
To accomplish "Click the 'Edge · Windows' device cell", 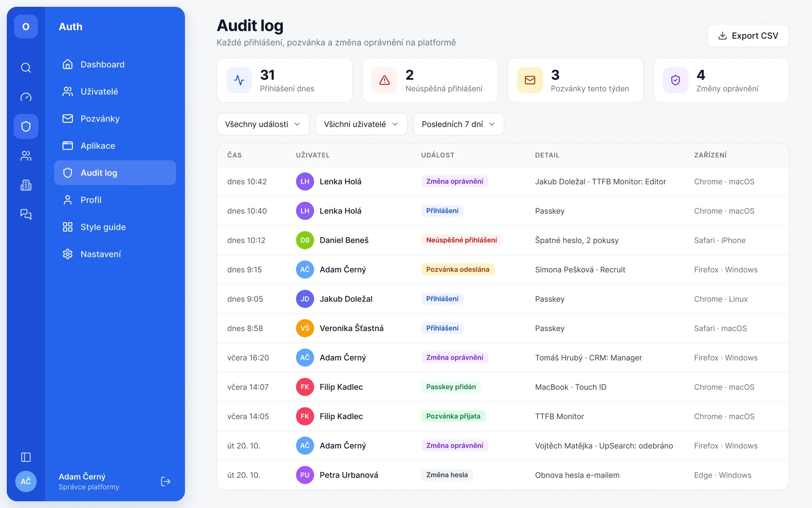I will tap(722, 475).
